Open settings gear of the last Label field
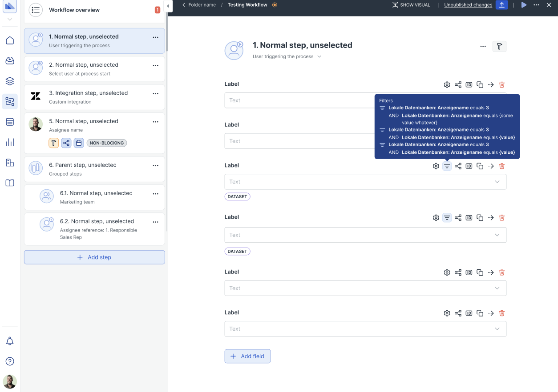 point(447,313)
